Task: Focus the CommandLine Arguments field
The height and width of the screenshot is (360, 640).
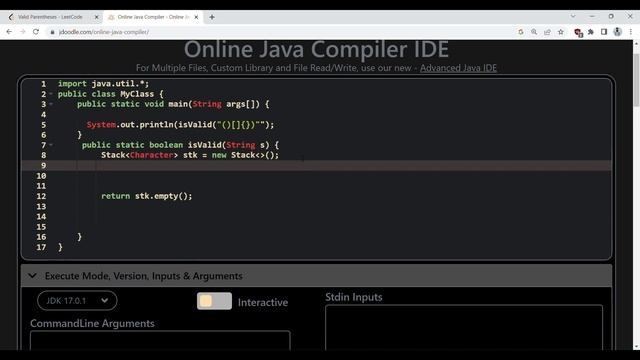Action: click(x=160, y=340)
